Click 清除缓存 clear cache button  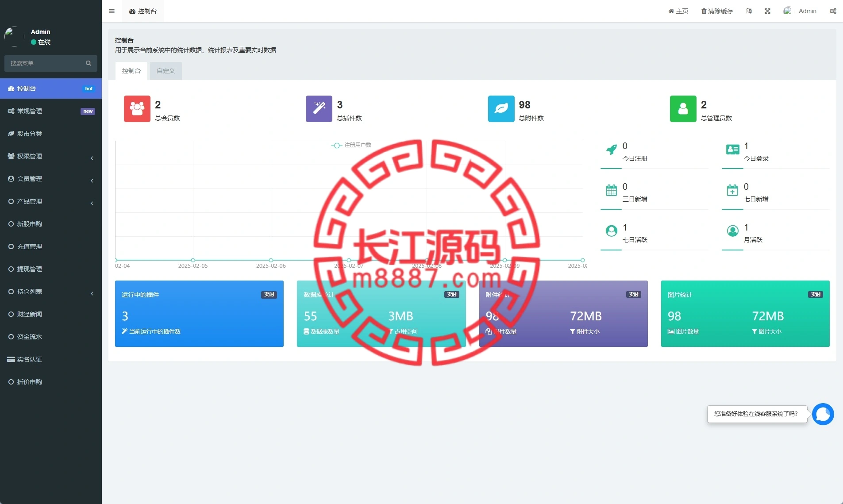(717, 11)
